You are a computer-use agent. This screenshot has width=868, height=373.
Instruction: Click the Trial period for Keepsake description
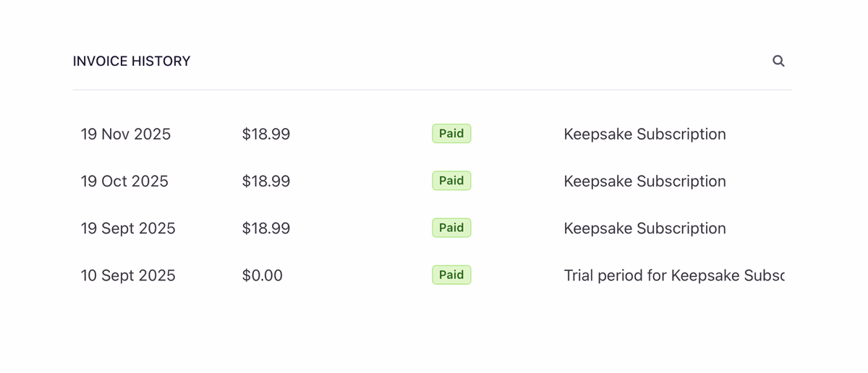coord(673,275)
